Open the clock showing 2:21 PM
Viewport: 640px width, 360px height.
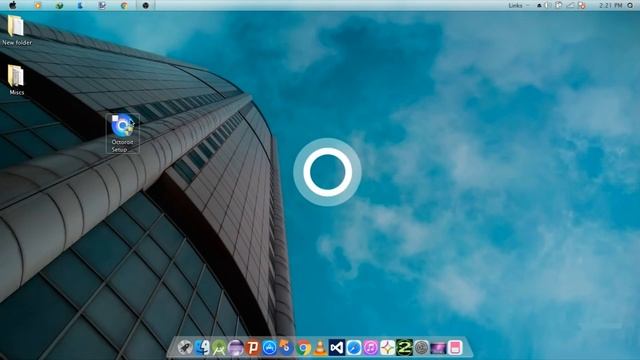coord(611,5)
